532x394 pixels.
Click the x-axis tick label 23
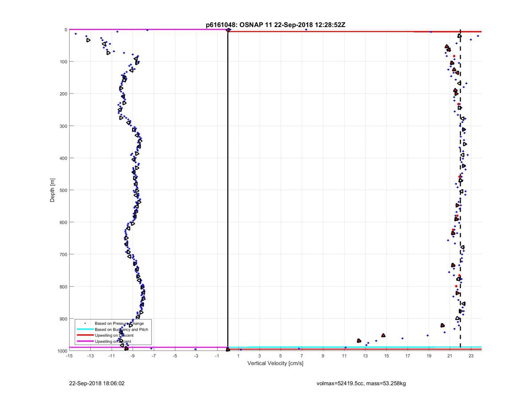coord(471,356)
